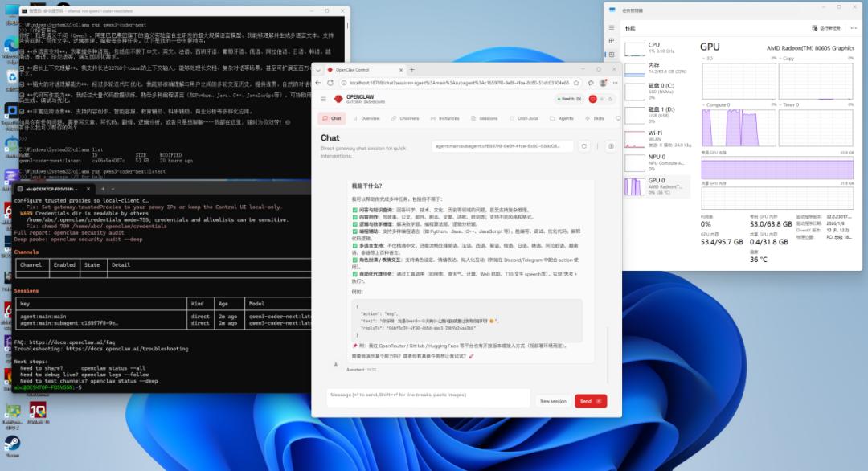Reload the browser page
Viewport: 868px width, 471px height.
[x=330, y=83]
